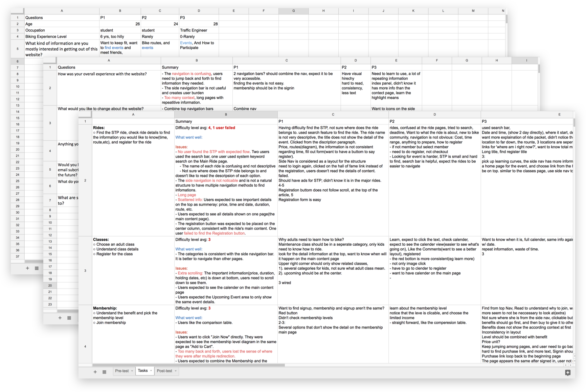
Task: Select the 'Need to learn to use' P3 cell
Action: click(x=396, y=88)
